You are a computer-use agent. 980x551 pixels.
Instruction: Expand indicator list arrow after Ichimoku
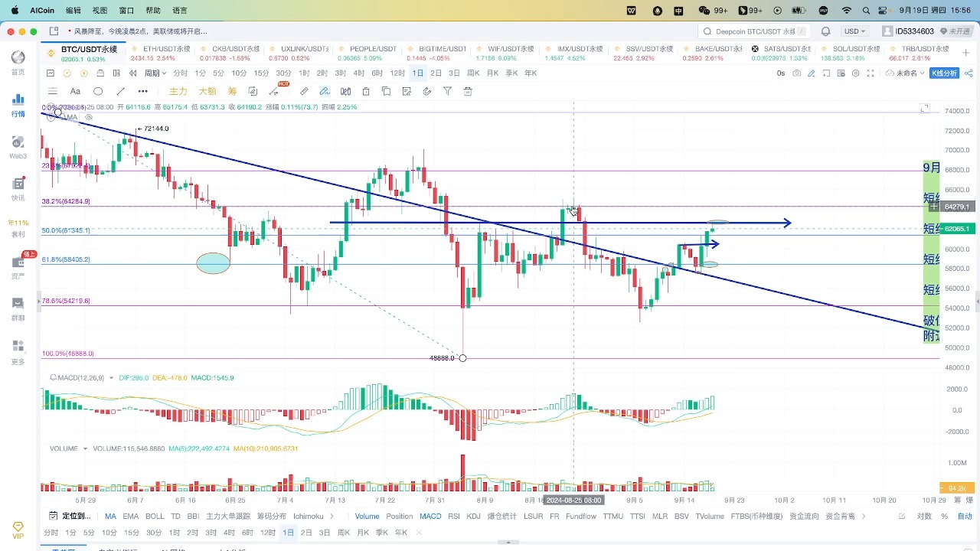332,517
